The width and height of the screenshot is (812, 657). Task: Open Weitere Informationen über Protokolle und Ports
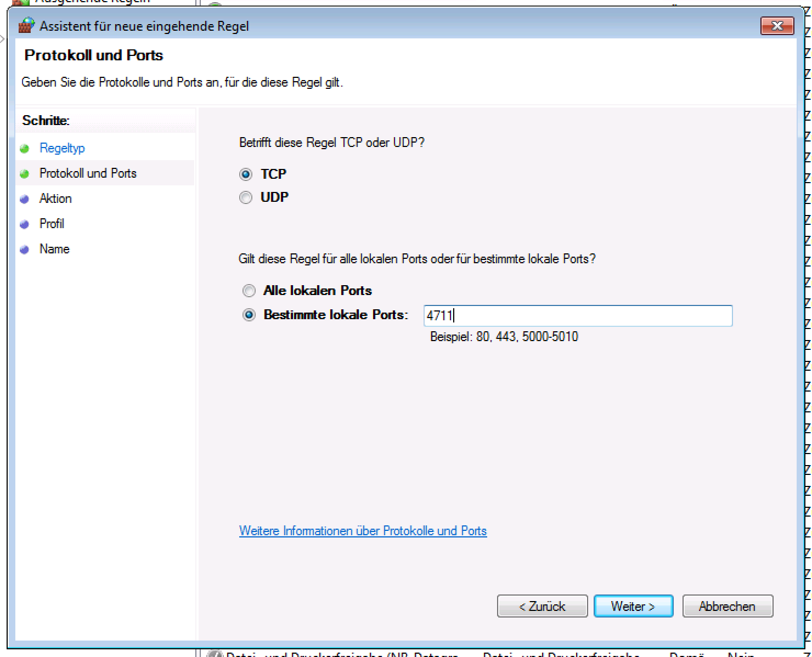click(x=363, y=531)
